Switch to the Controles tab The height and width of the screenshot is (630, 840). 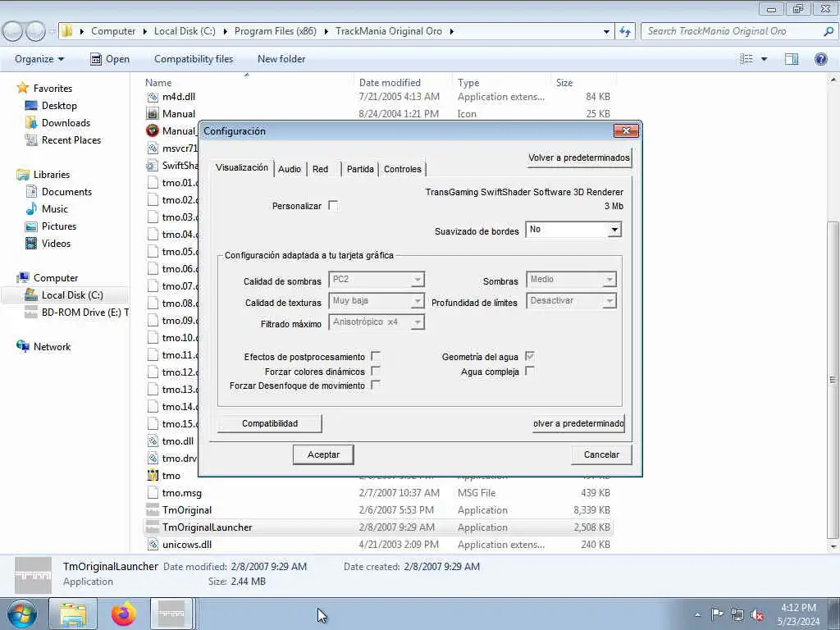point(402,169)
